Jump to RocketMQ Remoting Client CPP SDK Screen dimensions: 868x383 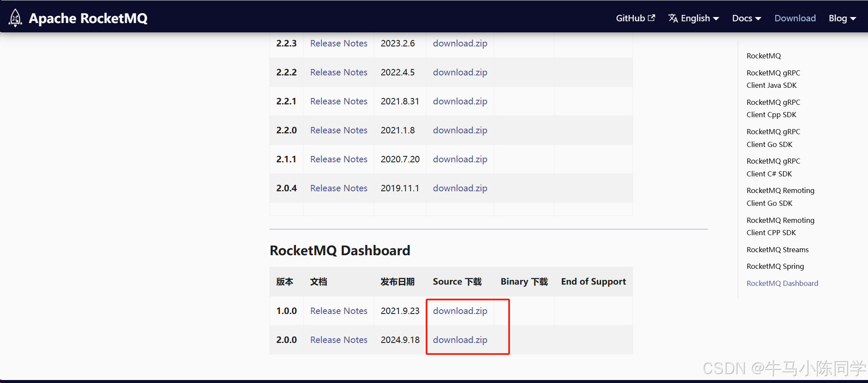[x=780, y=226]
